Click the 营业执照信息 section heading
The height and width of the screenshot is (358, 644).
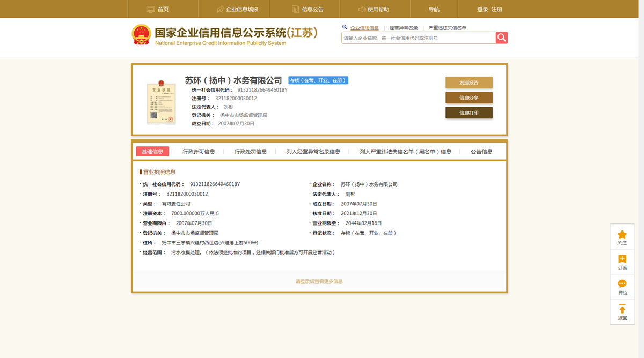[x=159, y=172]
